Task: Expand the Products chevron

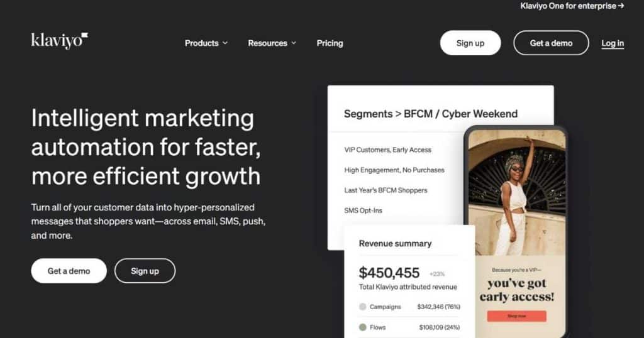Action: pyautogui.click(x=225, y=43)
